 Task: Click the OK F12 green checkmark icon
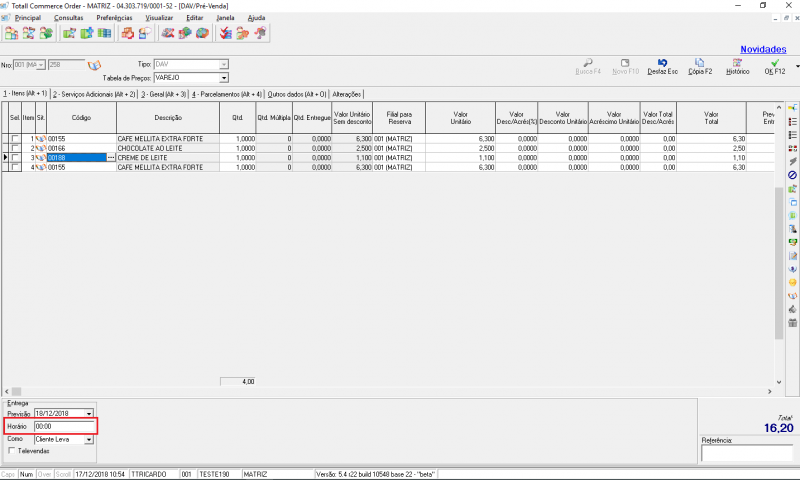[774, 62]
